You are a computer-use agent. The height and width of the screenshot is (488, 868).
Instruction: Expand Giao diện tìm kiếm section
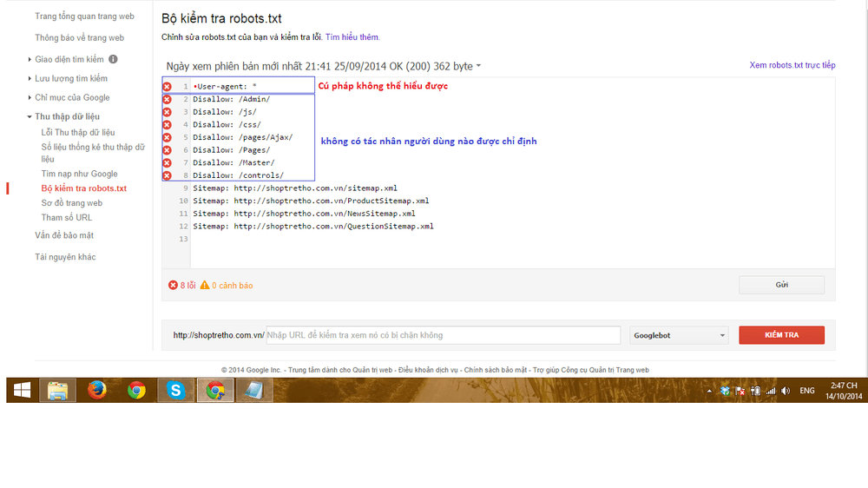click(30, 59)
